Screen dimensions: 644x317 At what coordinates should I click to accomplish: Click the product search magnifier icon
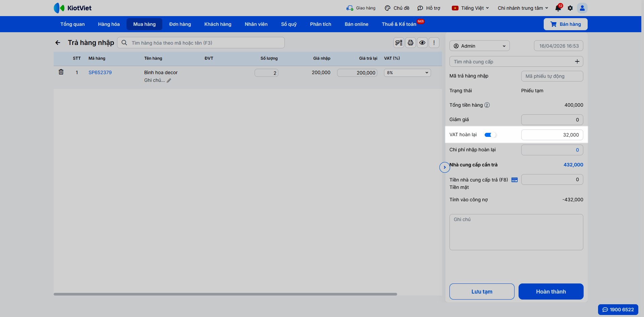pos(124,43)
